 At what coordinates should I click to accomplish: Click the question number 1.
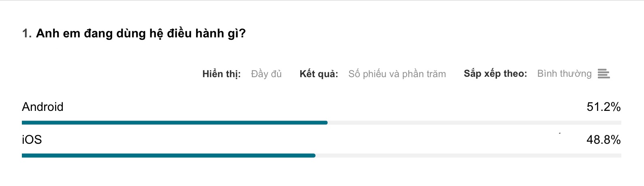(27, 33)
